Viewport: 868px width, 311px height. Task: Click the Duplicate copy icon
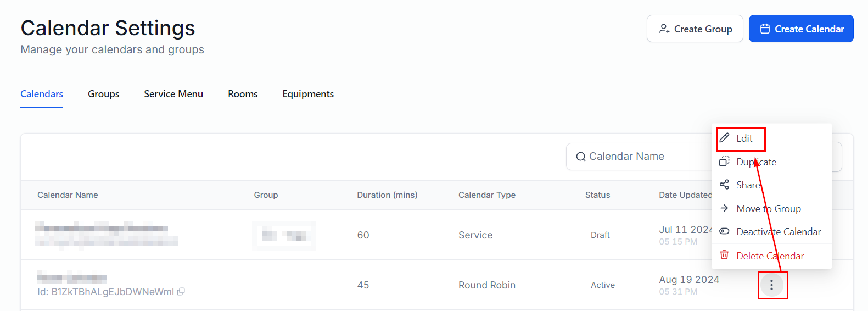tap(725, 162)
